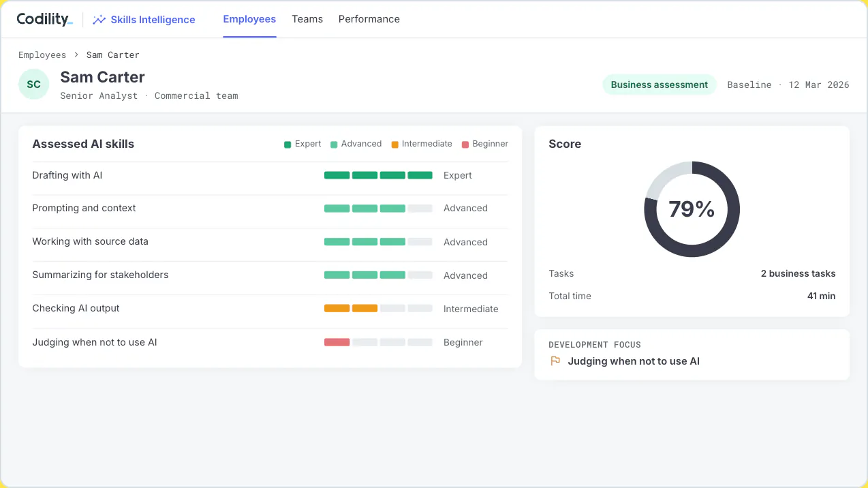Click the Development Focus flag icon

pyautogui.click(x=555, y=361)
